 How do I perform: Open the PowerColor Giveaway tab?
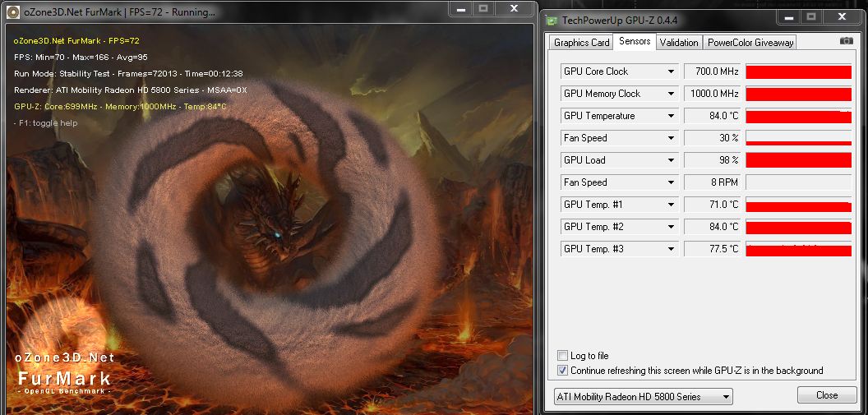pos(750,43)
